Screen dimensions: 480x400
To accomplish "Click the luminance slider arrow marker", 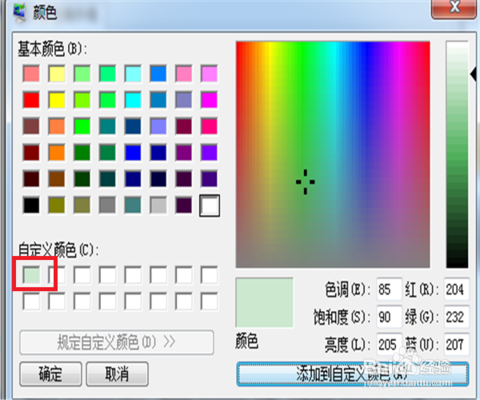I will click(473, 74).
